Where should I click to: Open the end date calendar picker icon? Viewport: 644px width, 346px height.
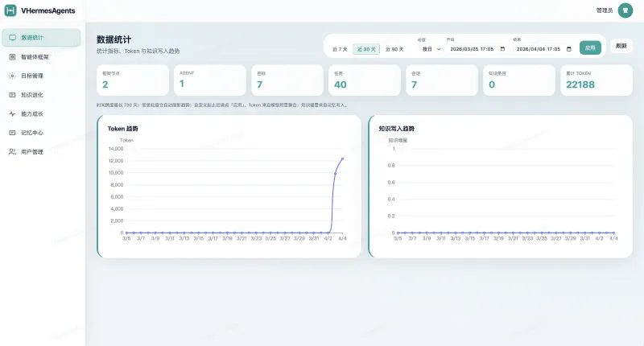click(569, 49)
